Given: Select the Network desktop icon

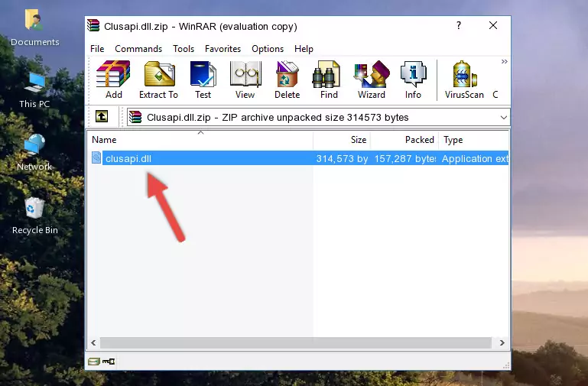Looking at the screenshot, I should [34, 152].
